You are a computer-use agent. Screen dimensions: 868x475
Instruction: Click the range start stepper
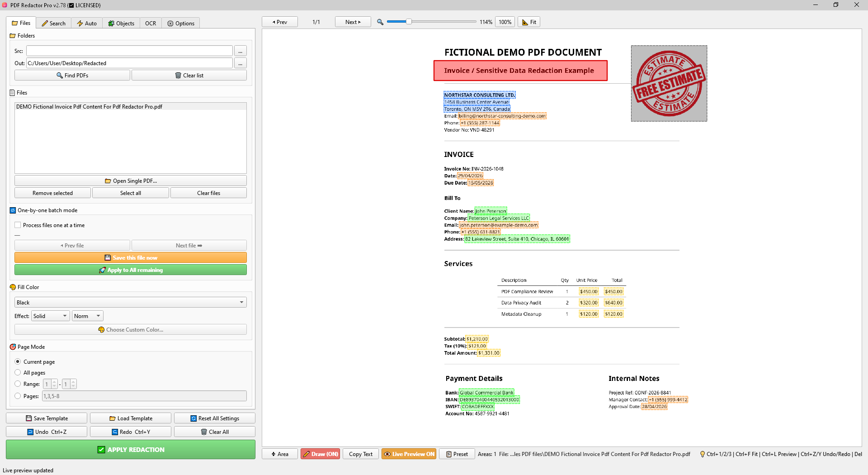(x=50, y=384)
